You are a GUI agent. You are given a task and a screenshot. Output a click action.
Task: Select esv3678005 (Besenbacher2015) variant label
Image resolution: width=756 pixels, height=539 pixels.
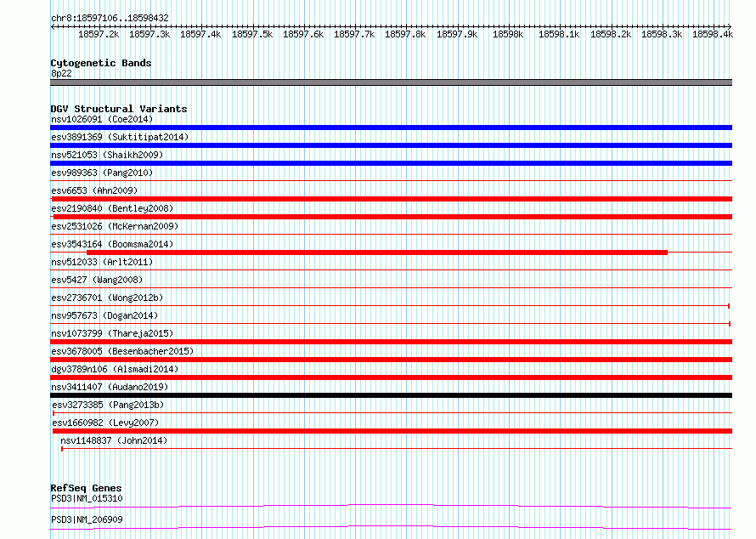pos(122,351)
